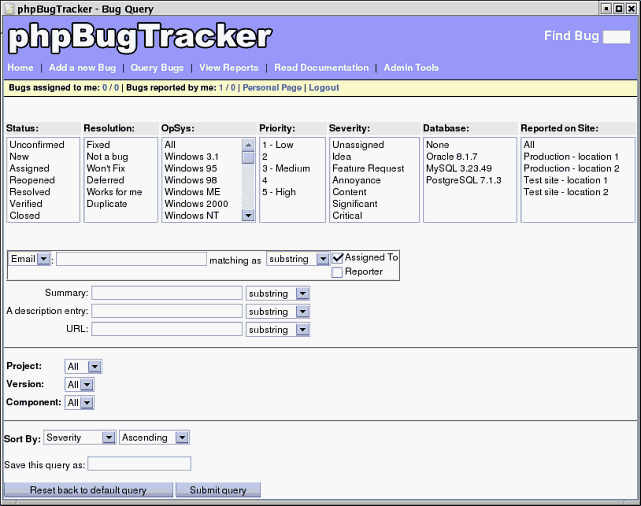Image resolution: width=641 pixels, height=506 pixels.
Task: Click the Submit query button
Action: [x=218, y=490]
